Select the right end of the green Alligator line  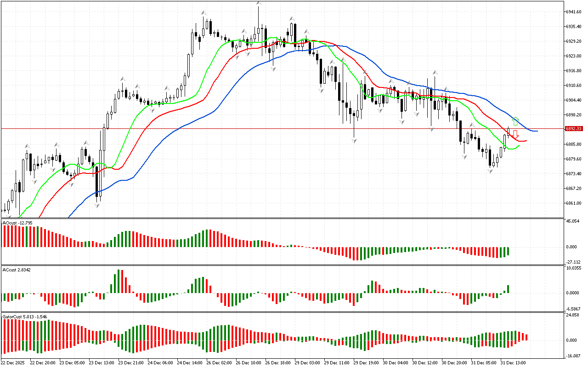(519, 146)
